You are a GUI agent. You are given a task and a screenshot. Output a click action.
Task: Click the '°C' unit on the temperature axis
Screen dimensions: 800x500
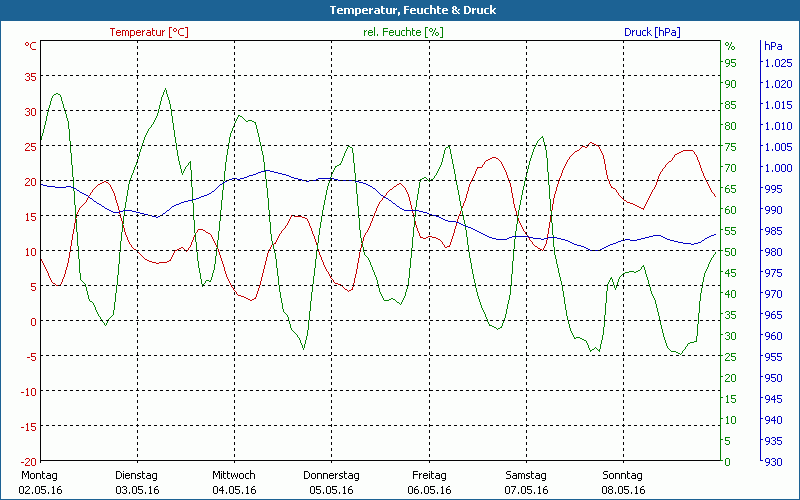pyautogui.click(x=31, y=46)
